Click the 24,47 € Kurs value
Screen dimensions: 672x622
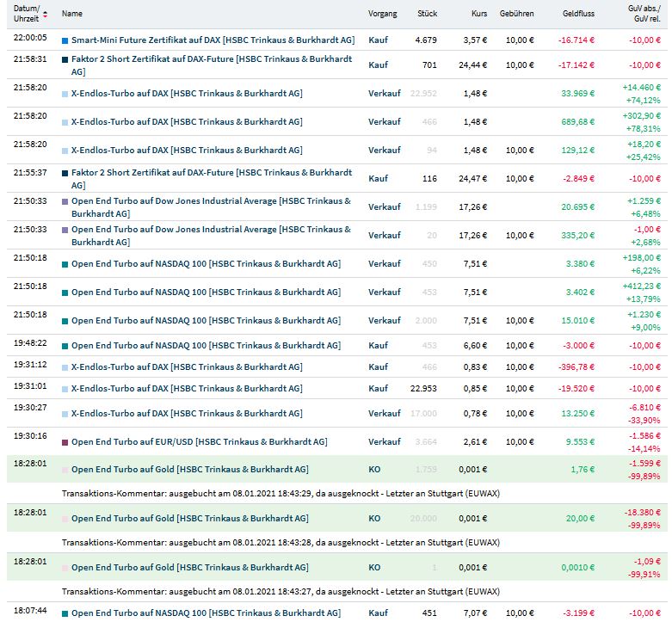point(472,179)
